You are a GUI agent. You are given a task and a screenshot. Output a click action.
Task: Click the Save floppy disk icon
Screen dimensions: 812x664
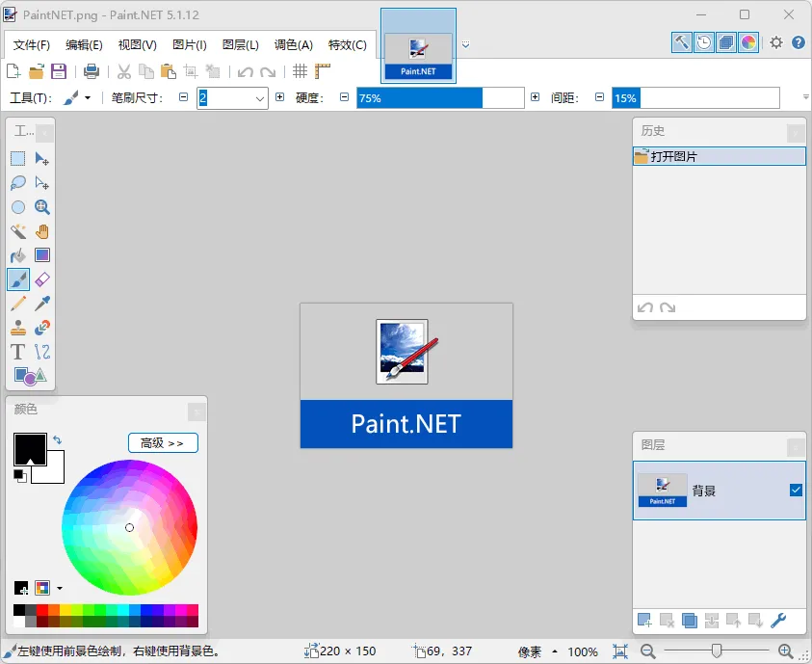pos(59,71)
